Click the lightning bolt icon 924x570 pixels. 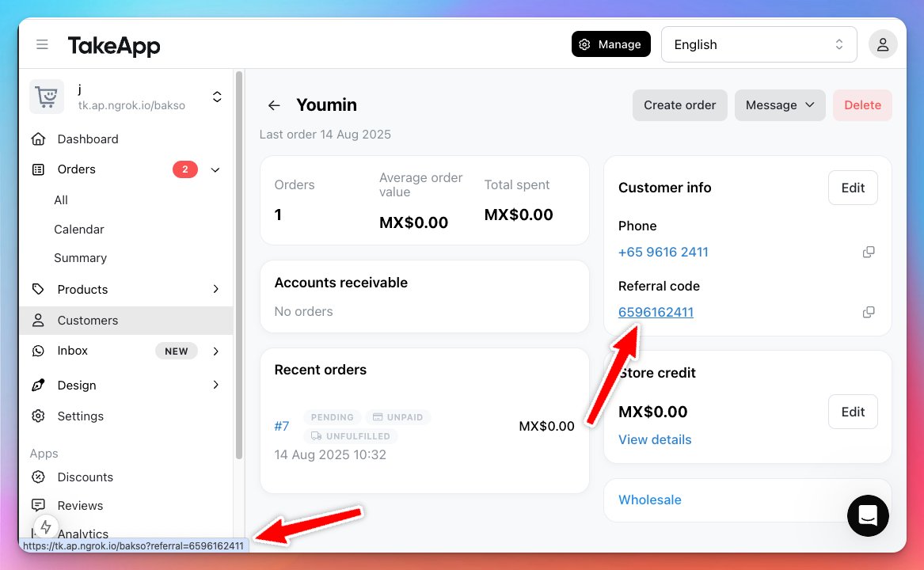click(46, 526)
